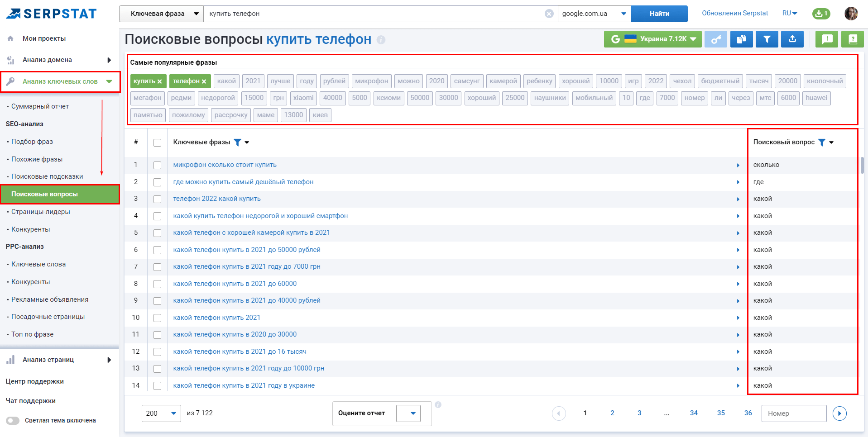
Task: Expand the Анализ домена menu arrow
Action: pos(109,60)
